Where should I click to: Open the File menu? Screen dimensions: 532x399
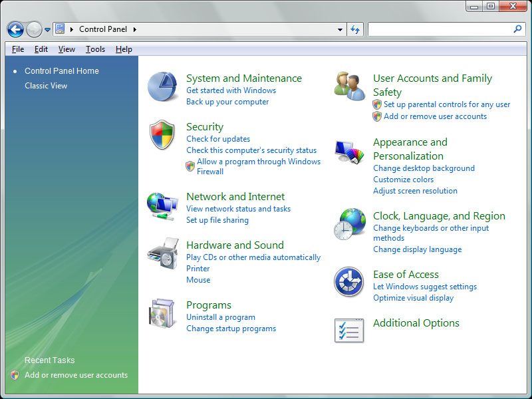coord(18,49)
